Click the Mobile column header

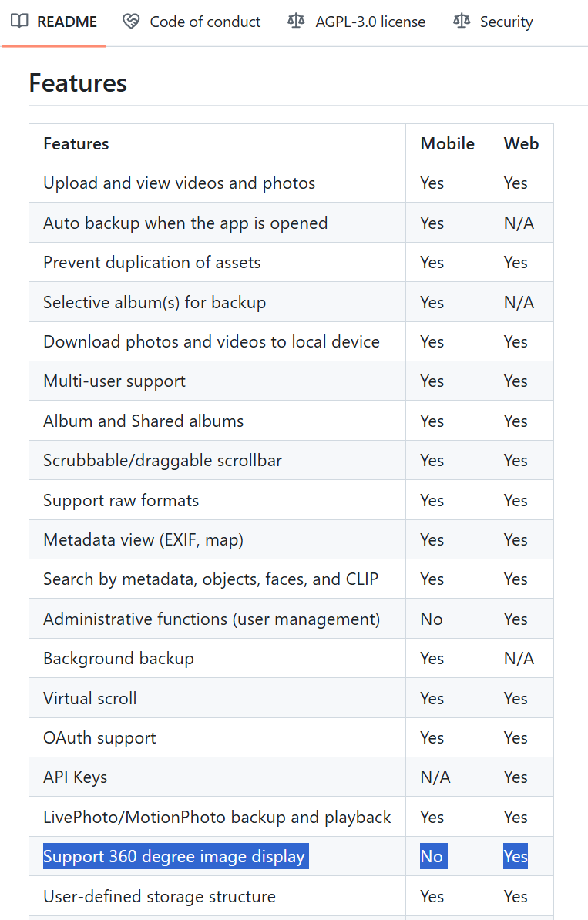tap(447, 143)
